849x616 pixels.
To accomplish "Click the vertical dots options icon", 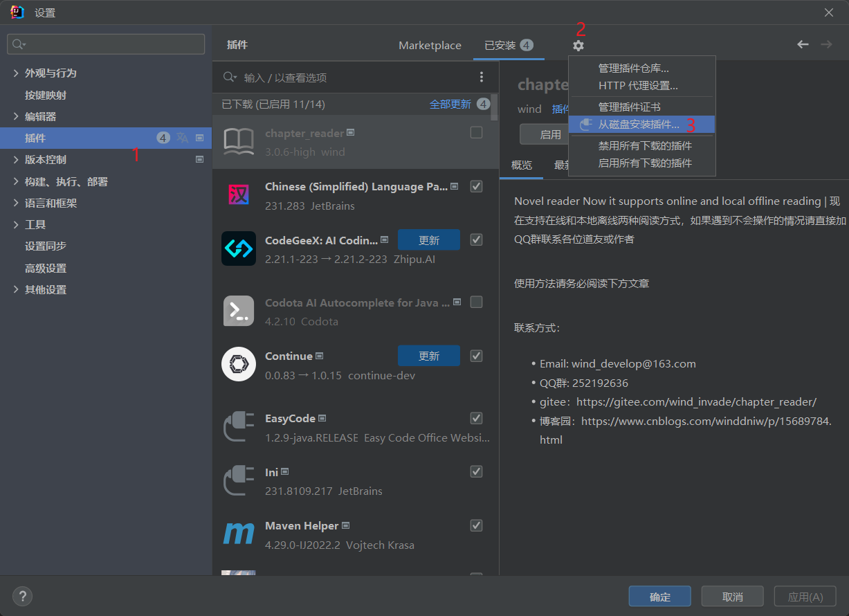I will (482, 77).
